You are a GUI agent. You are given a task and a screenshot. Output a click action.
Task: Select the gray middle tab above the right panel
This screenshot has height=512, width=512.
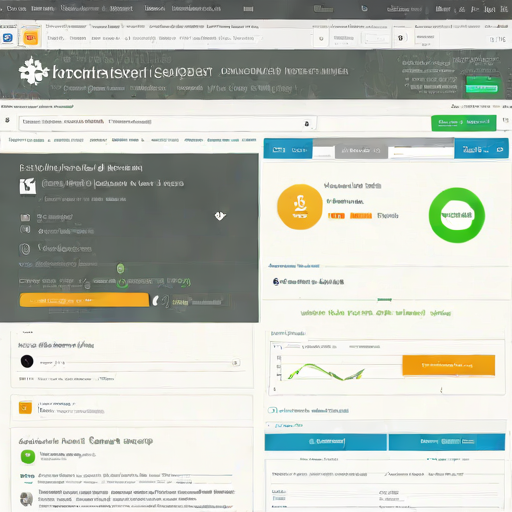pyautogui.click(x=361, y=151)
